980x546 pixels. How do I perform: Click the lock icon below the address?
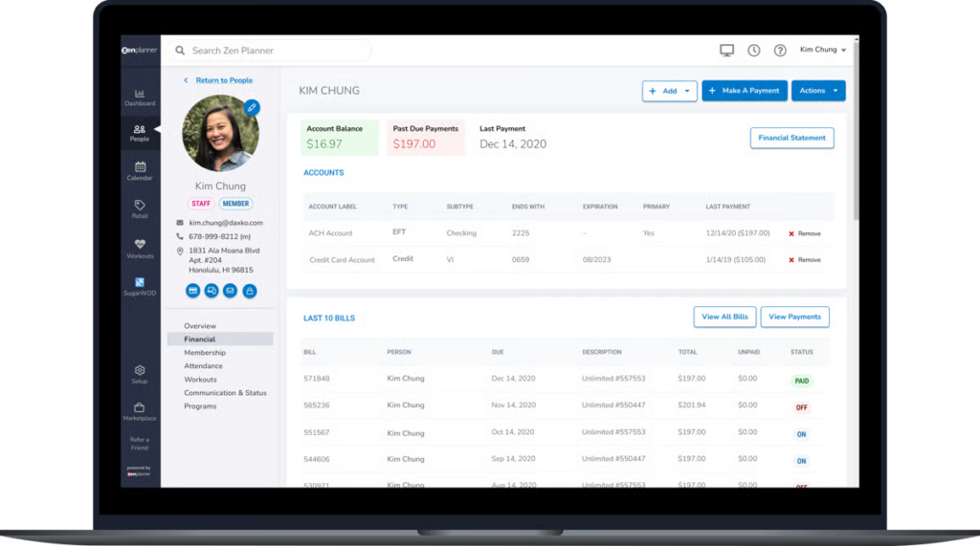(250, 291)
